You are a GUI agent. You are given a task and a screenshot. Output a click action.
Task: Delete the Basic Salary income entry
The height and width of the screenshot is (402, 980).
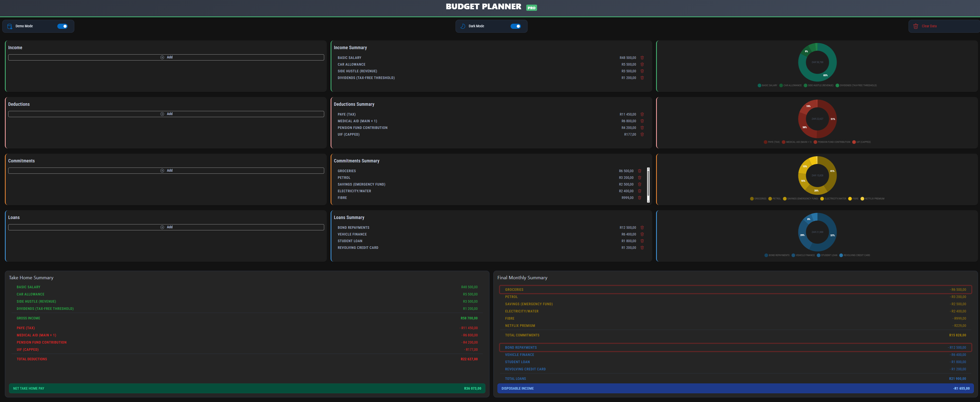(642, 58)
